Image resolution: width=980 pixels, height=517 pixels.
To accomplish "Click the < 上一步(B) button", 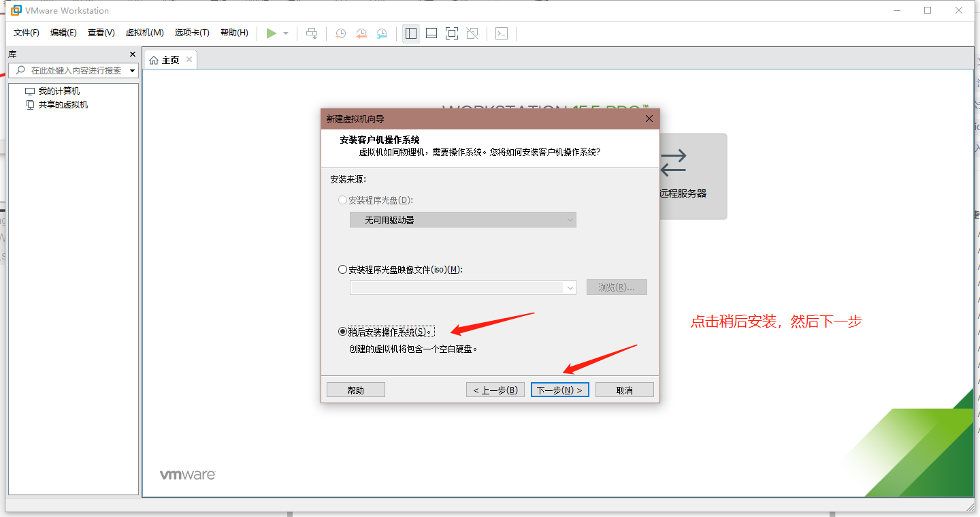I will click(495, 390).
